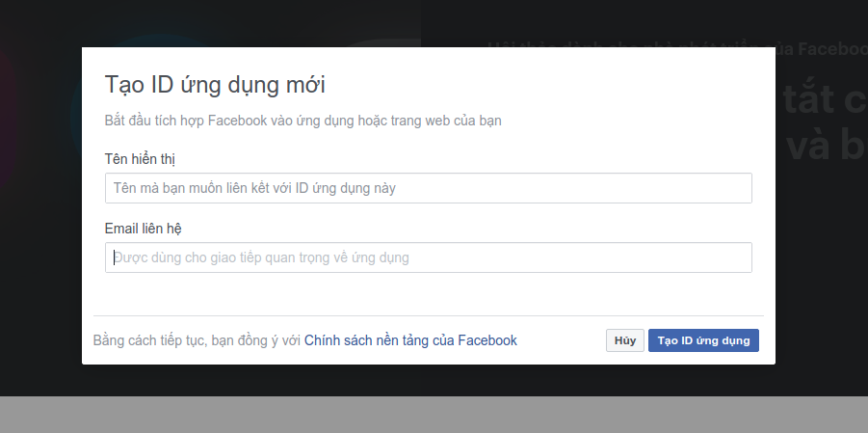The height and width of the screenshot is (433, 868).
Task: Focus the Email liên hệ input field
Action: click(428, 257)
